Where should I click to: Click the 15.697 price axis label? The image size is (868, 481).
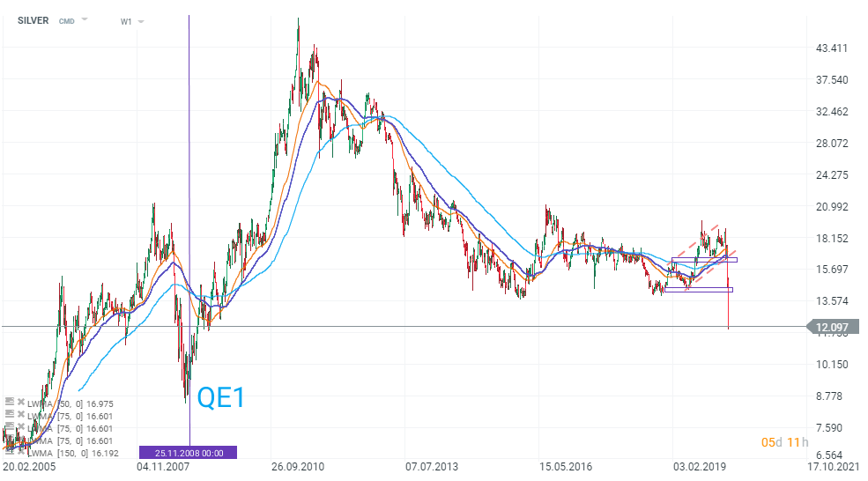coord(832,269)
